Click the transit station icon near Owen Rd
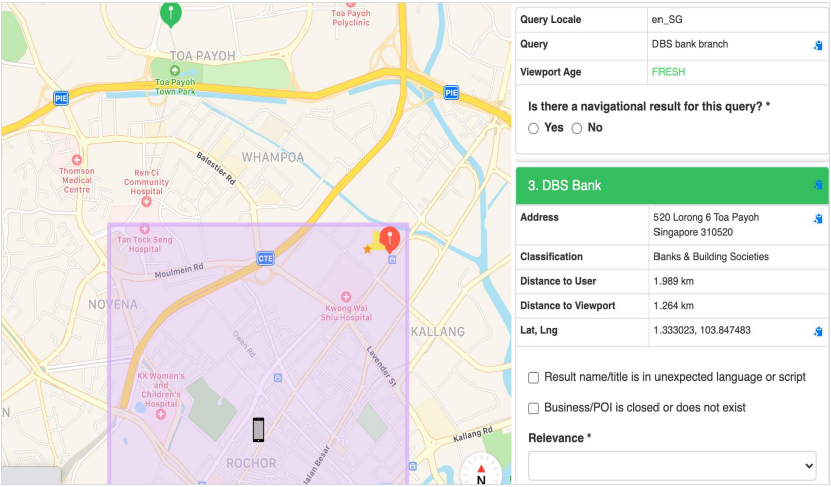831x487 pixels. (x=278, y=378)
